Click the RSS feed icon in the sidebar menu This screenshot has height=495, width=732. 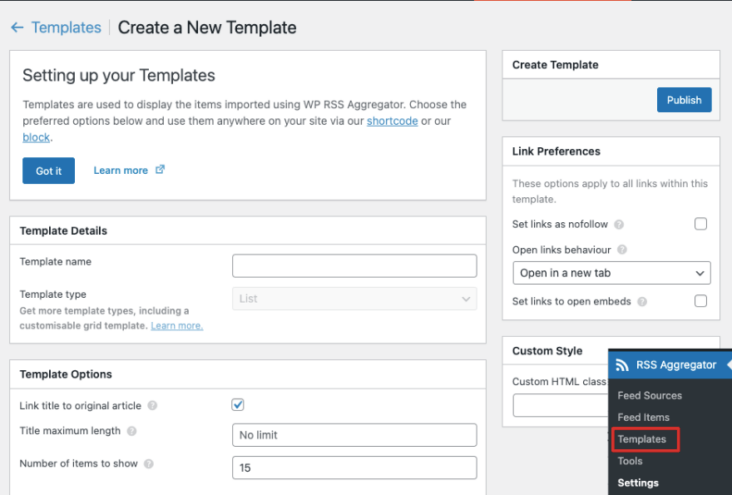(622, 365)
